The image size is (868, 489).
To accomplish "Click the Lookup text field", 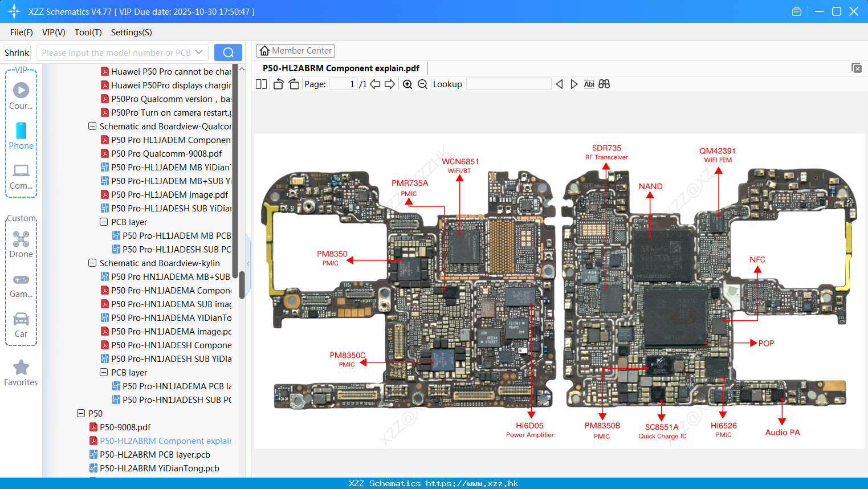I will (509, 84).
